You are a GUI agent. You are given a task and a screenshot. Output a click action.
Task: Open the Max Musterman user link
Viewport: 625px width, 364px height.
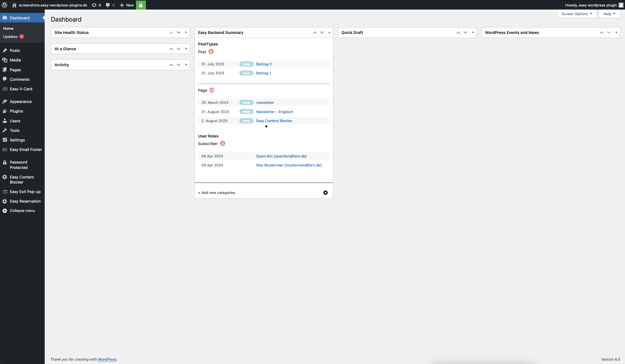point(289,165)
